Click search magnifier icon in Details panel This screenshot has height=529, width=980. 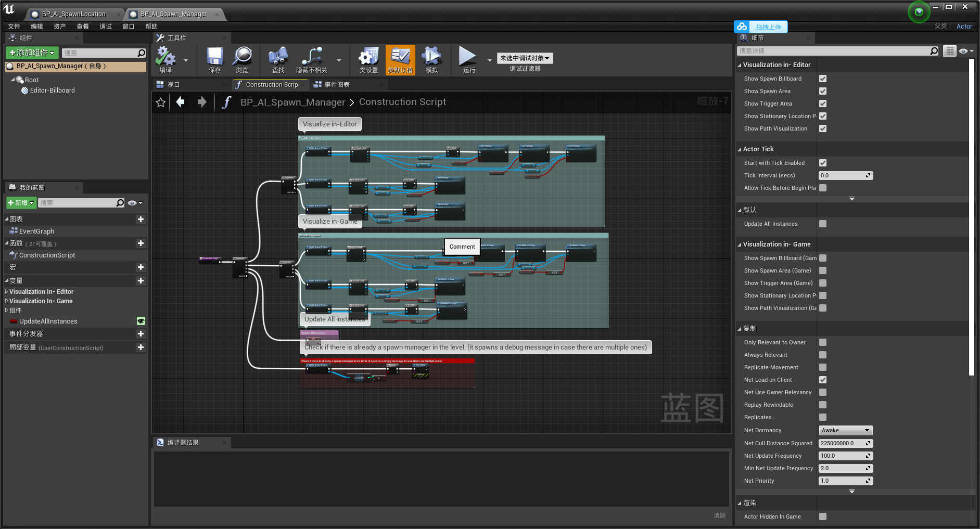[934, 51]
